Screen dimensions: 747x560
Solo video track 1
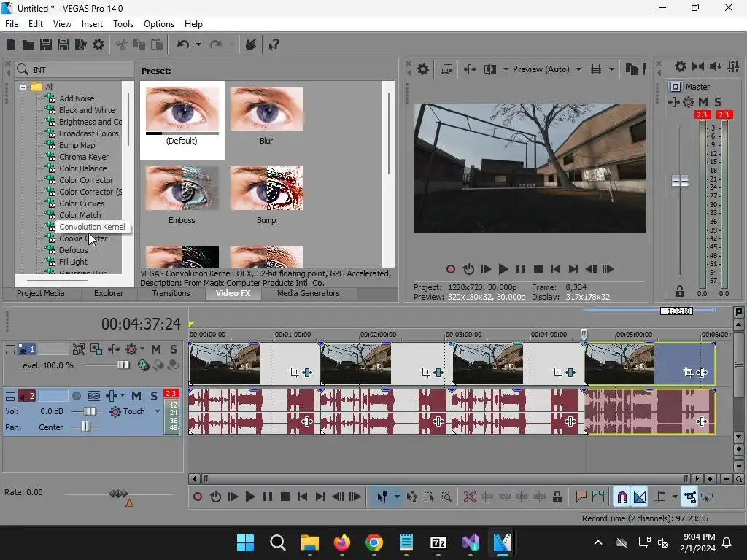[174, 349]
